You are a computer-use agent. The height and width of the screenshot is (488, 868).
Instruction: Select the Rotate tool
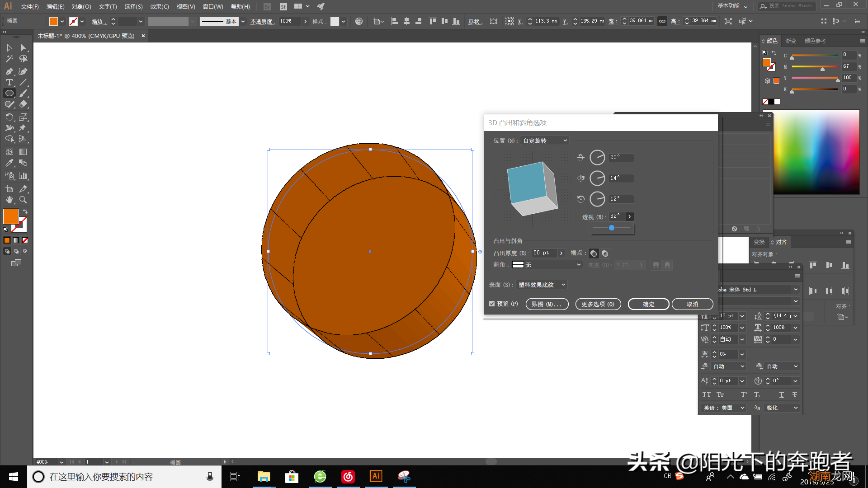[x=9, y=117]
